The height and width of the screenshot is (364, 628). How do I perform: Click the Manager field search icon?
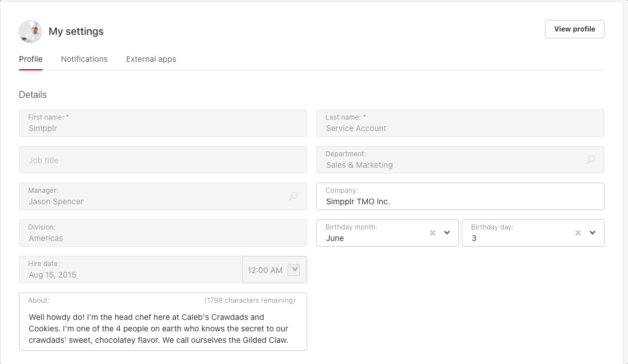point(293,196)
